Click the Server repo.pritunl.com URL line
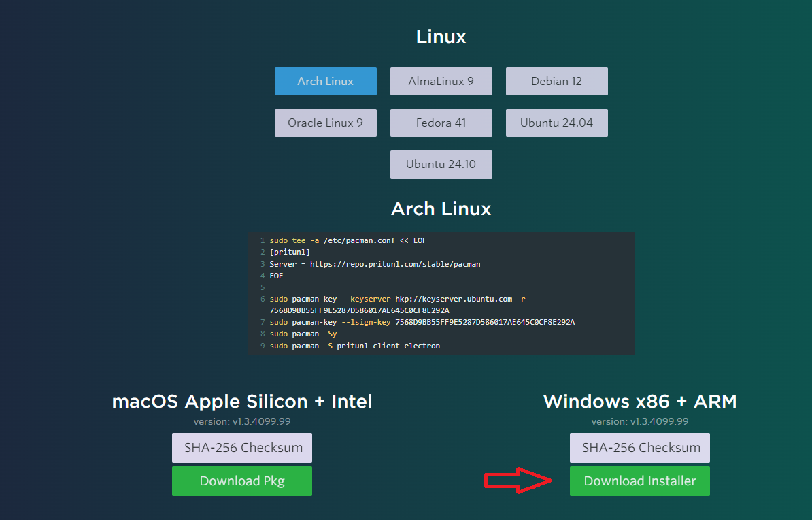This screenshot has height=520, width=812. coord(375,264)
